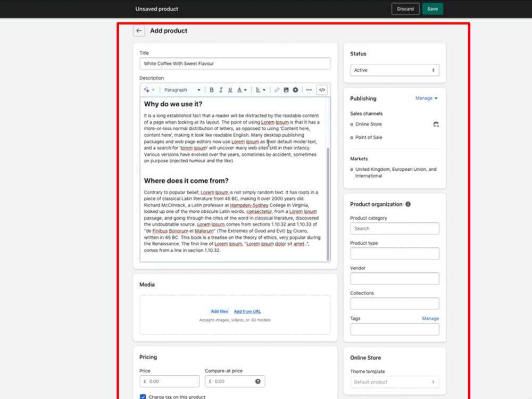The width and height of the screenshot is (532, 399).
Task: Insert a video in the description
Action: point(295,90)
